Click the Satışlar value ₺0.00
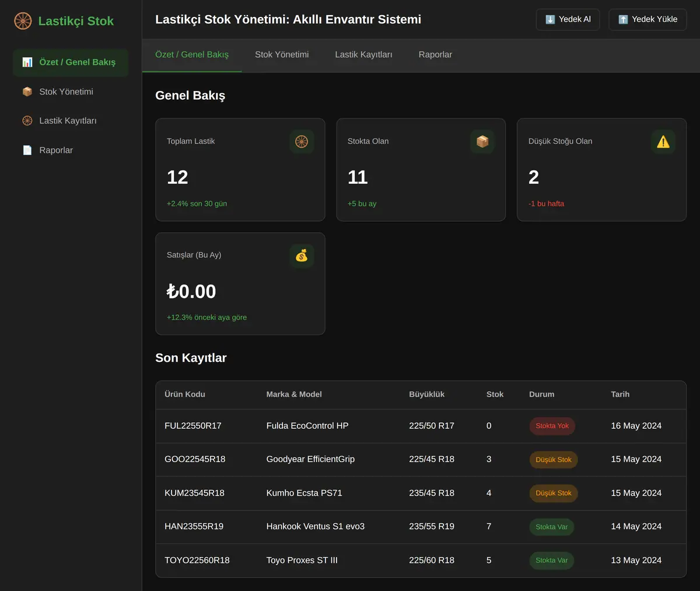This screenshot has height=591, width=700. pyautogui.click(x=191, y=291)
